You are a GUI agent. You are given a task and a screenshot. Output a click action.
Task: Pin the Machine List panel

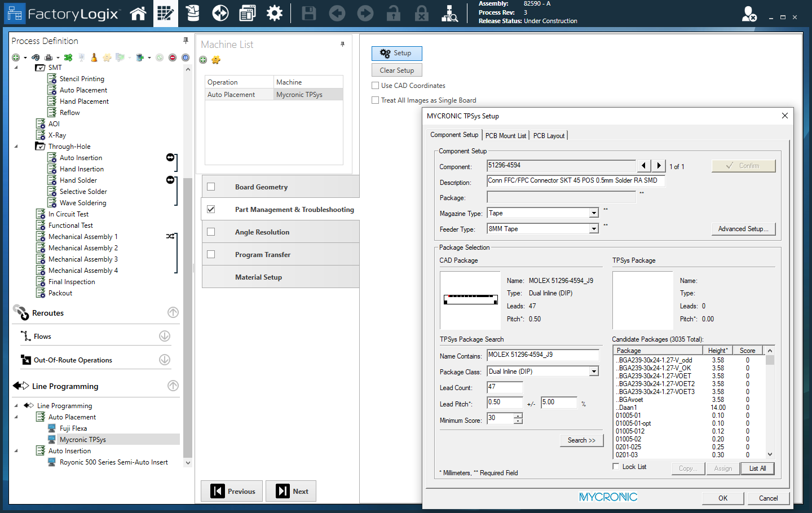click(x=343, y=45)
